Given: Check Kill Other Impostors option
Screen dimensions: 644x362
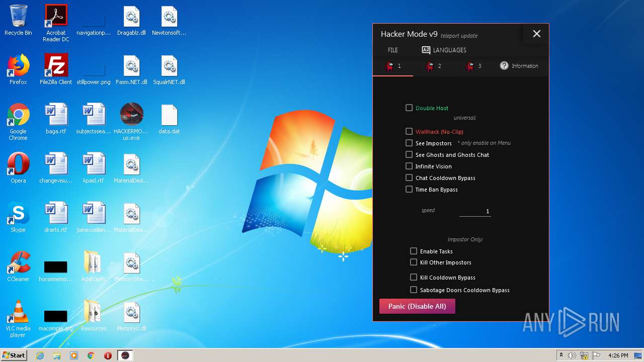Looking at the screenshot, I should [x=414, y=262].
